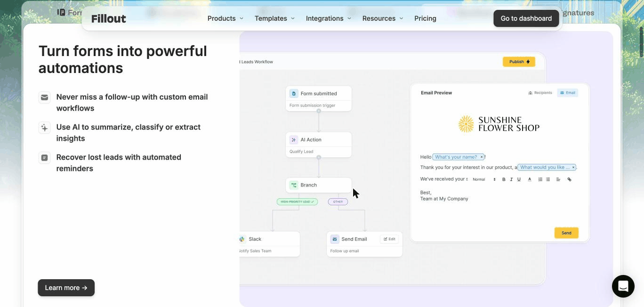The image size is (644, 307).
Task: Open the Normal text style dropdown
Action: coord(484,179)
